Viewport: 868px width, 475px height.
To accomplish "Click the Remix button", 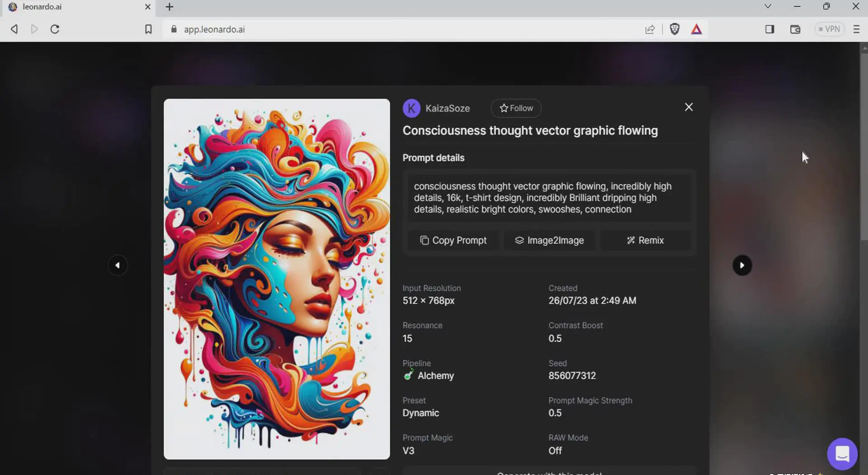I will click(645, 240).
